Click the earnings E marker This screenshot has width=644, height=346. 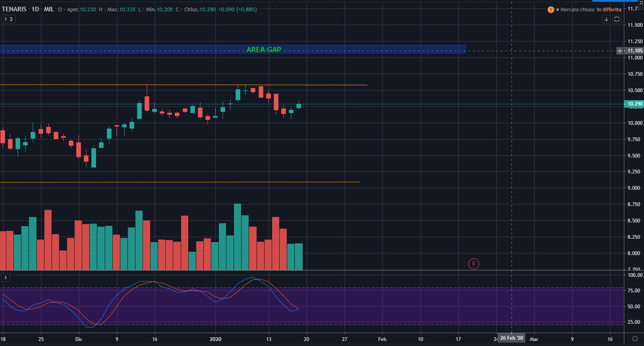tap(474, 263)
